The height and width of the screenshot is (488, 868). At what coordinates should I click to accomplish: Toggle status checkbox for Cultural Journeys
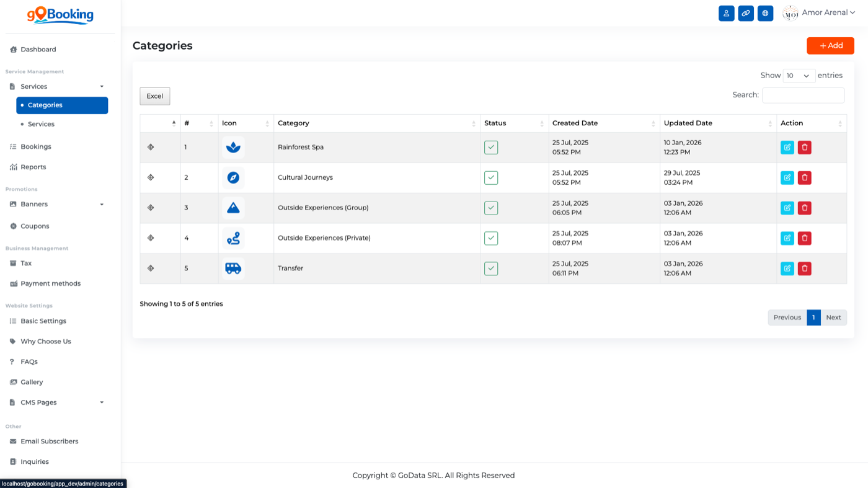[x=491, y=178]
